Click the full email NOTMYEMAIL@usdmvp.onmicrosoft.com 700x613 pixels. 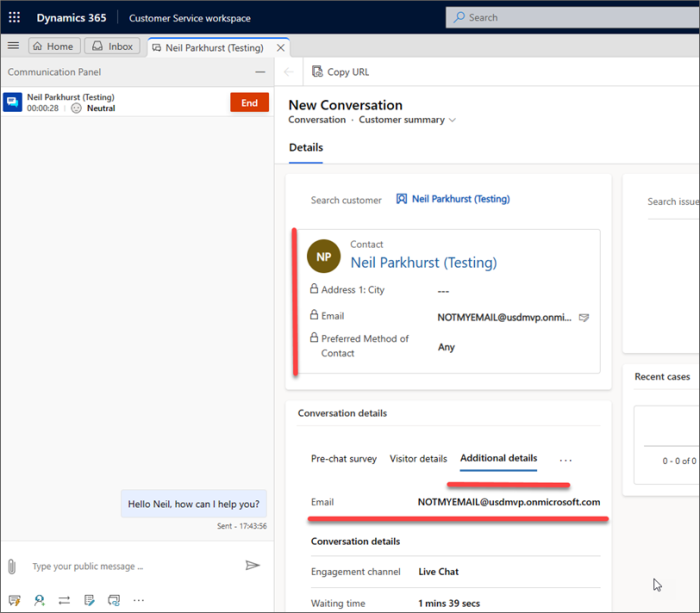509,502
